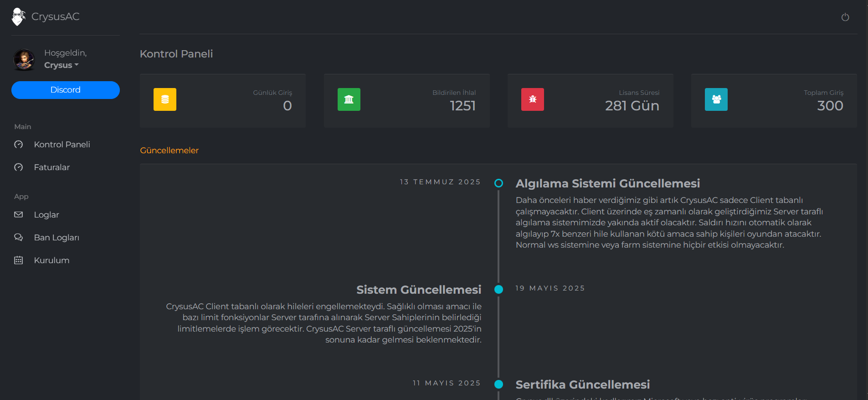Click the 13 Temmuz 2025 timeline marker

pyautogui.click(x=498, y=183)
